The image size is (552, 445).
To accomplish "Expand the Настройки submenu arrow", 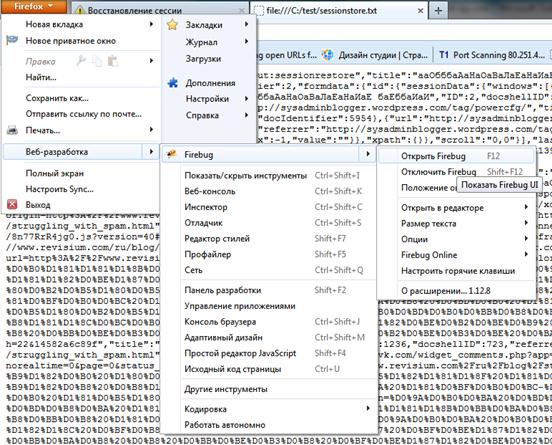I will (x=246, y=99).
